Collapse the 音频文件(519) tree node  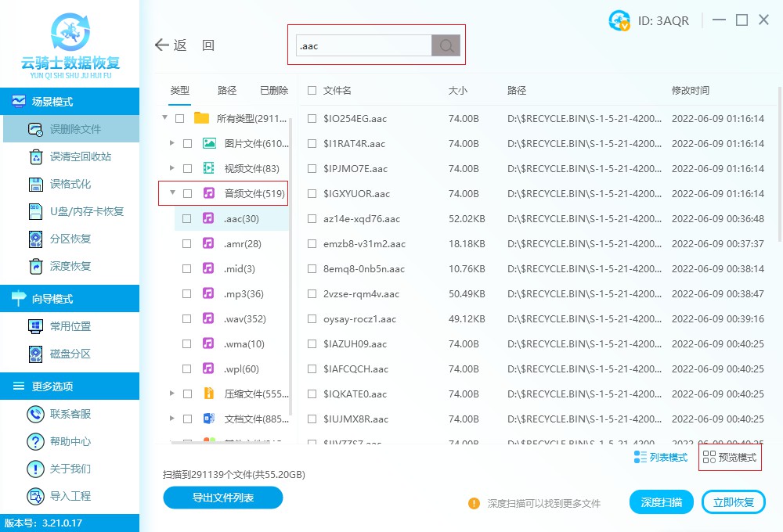[172, 193]
